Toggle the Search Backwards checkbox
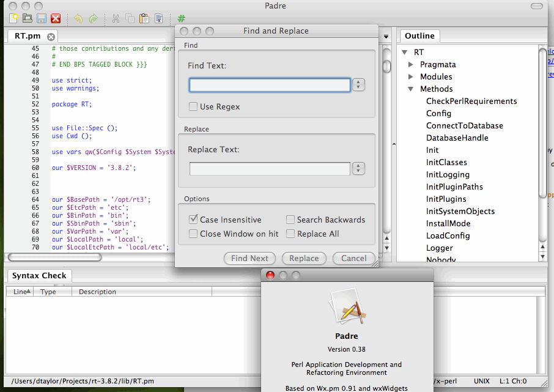This screenshot has height=392, width=554. tap(291, 220)
